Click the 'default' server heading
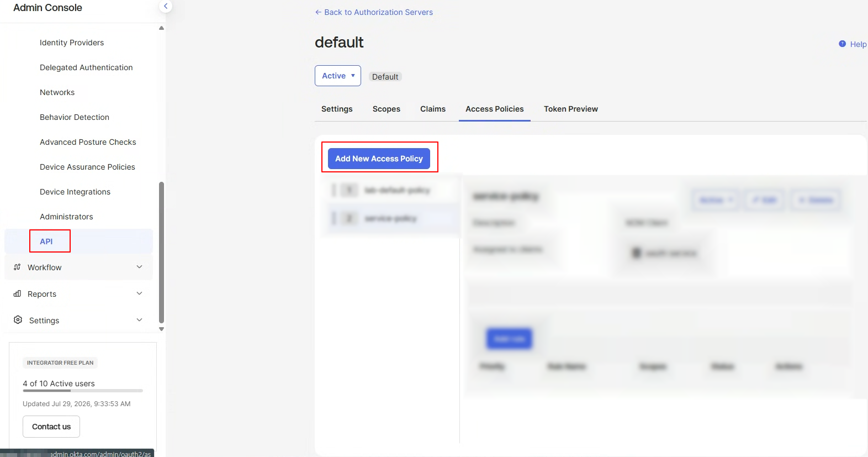Screen dimensions: 868x457 coord(339,43)
